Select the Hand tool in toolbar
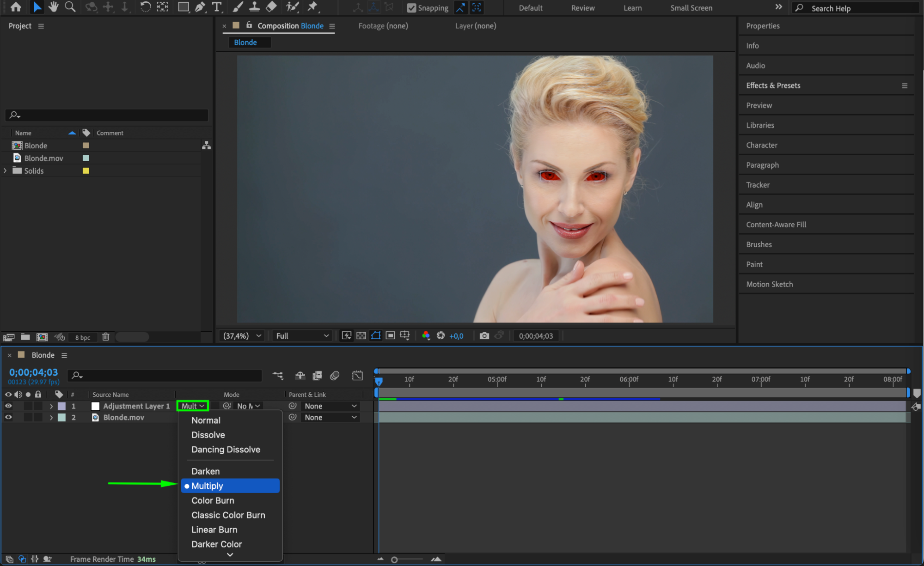The image size is (924, 566). tap(54, 7)
